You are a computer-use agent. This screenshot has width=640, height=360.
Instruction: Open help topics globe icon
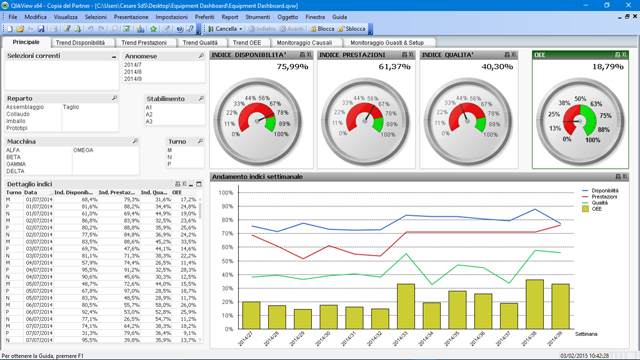[180, 29]
